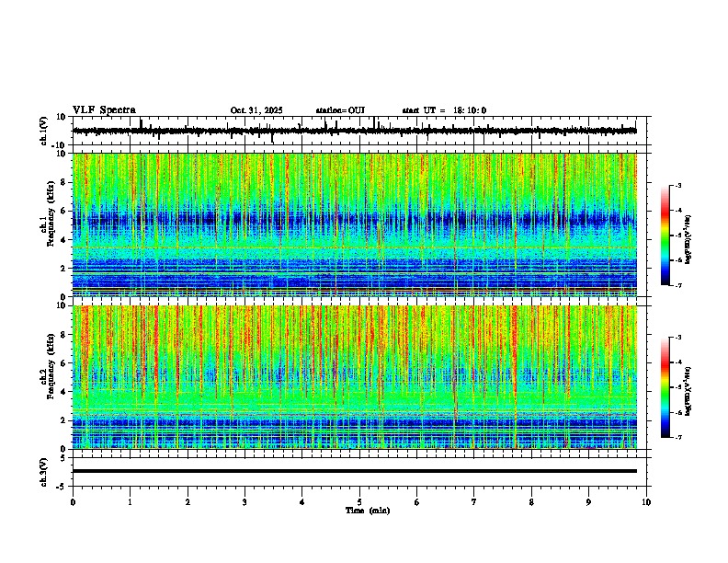Image resolution: width=728 pixels, height=563 pixels.
Task: Click the "6" kHz tick on ch.1 spectrogram
Action: (x=64, y=211)
